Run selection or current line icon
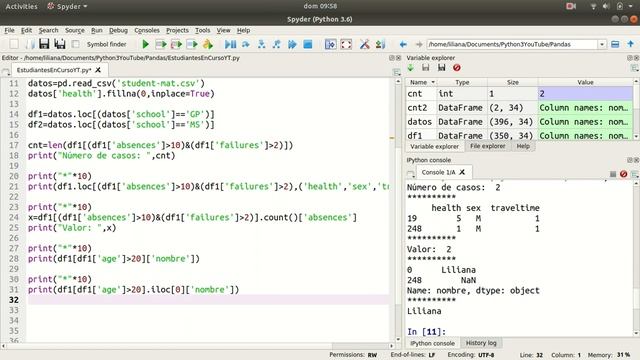 [x=192, y=44]
